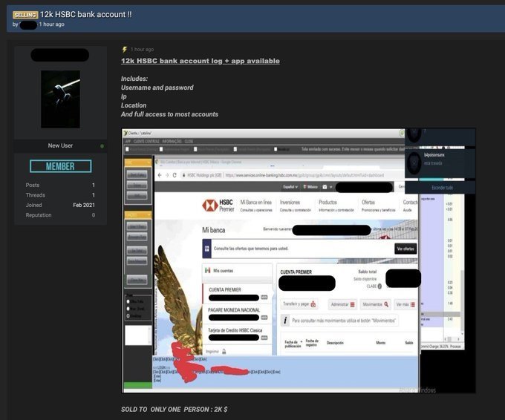Open the INFORMAÇÕES menu
Image resolution: width=505 pixels, height=420 pixels.
pos(172,141)
